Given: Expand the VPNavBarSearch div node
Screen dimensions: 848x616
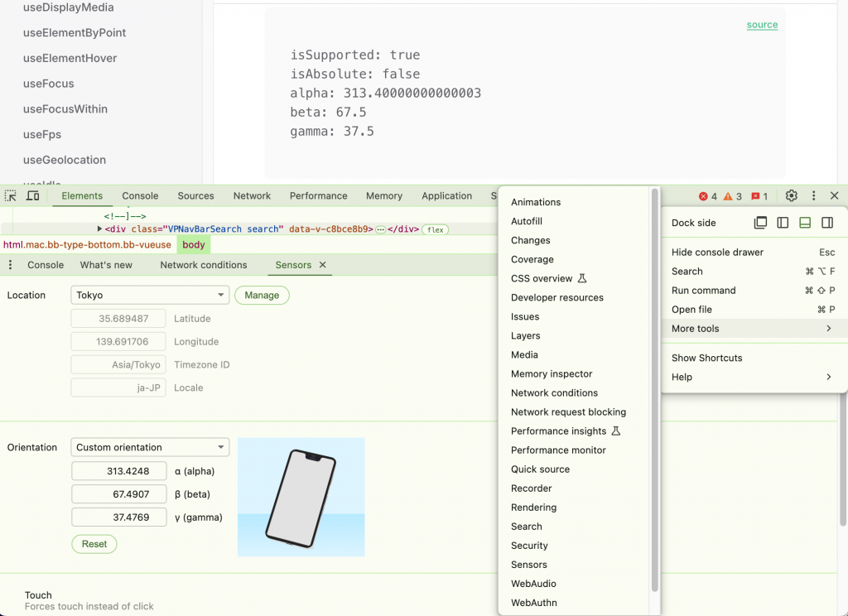Looking at the screenshot, I should pos(99,229).
